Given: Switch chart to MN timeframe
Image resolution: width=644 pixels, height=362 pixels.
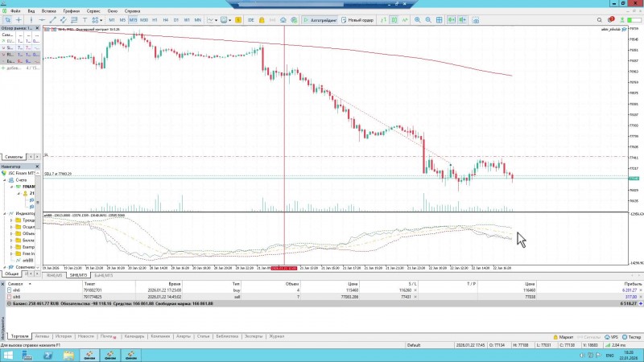Looking at the screenshot, I should [x=197, y=19].
